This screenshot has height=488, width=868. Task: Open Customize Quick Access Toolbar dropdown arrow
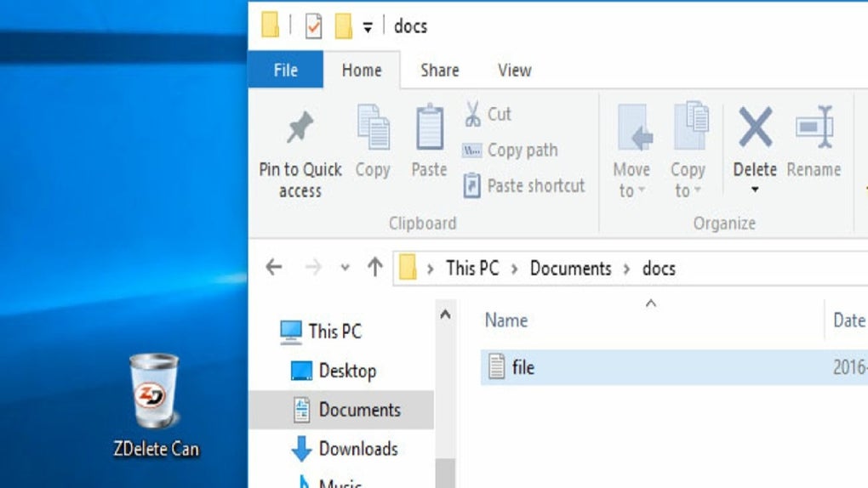click(x=368, y=26)
